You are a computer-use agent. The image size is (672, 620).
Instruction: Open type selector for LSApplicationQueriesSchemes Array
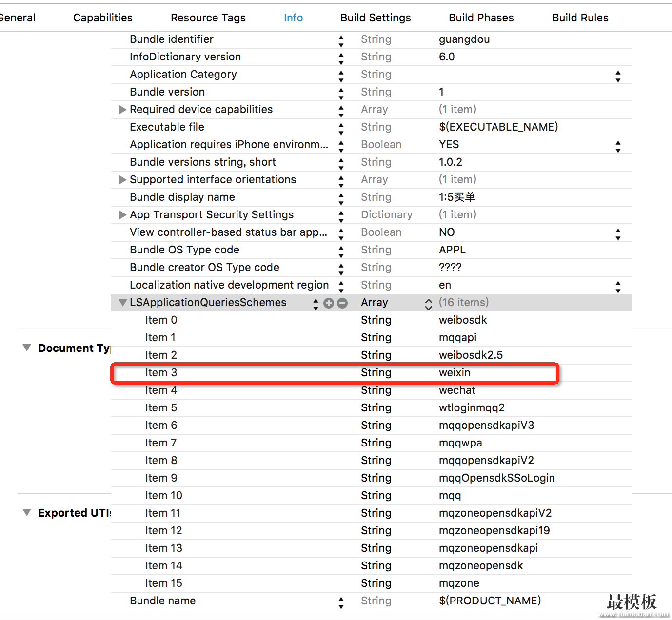[428, 304]
